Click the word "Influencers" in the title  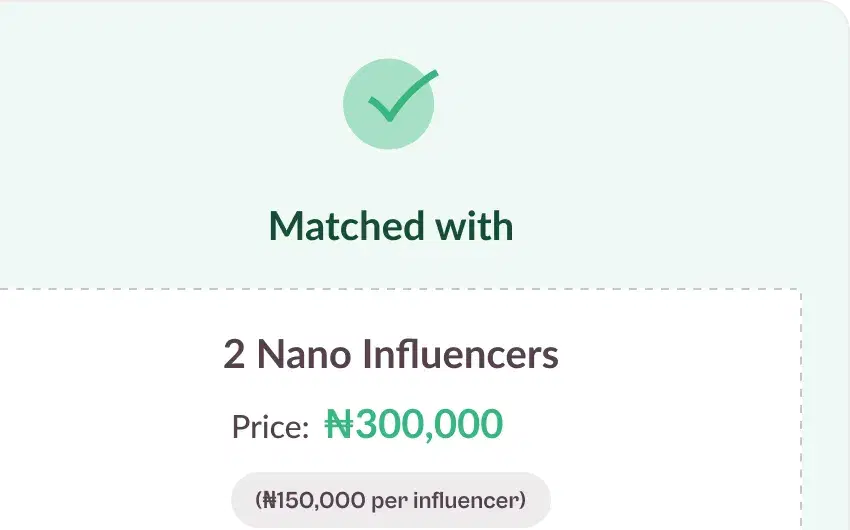pyautogui.click(x=460, y=354)
